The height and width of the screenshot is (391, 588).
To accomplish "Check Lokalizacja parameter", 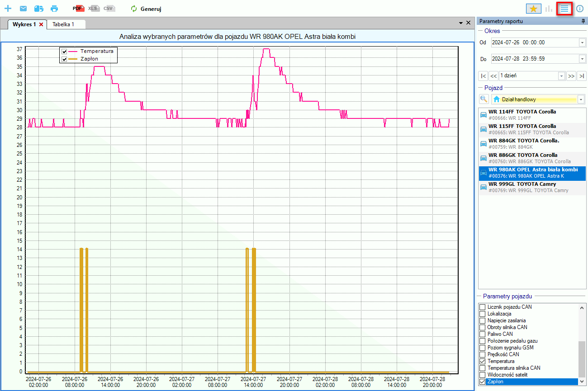I will click(x=482, y=314).
